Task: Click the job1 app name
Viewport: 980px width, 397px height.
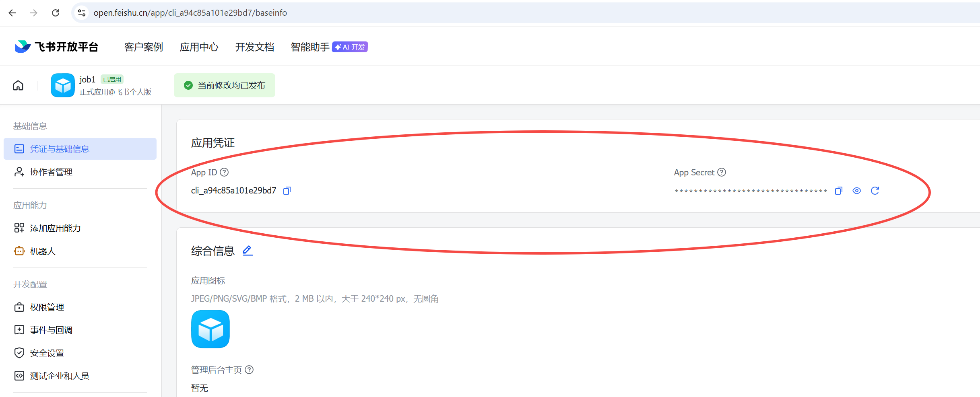Action: pyautogui.click(x=87, y=79)
